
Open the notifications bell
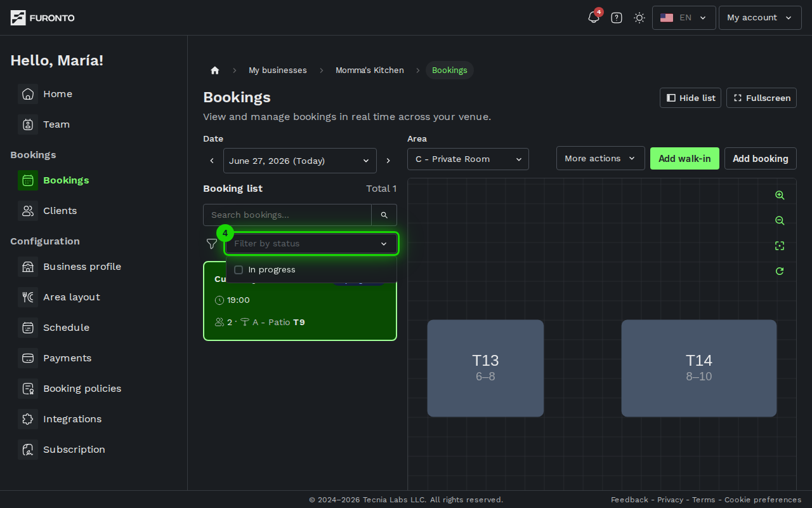click(594, 18)
